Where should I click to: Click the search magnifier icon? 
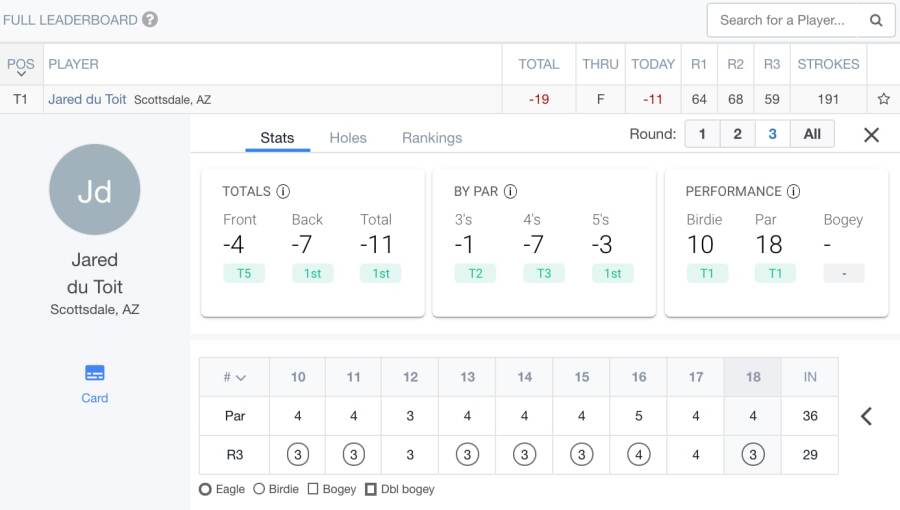point(875,20)
